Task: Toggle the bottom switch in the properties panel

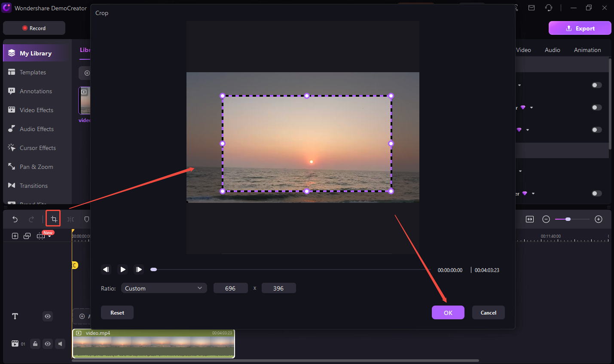Action: click(x=597, y=193)
